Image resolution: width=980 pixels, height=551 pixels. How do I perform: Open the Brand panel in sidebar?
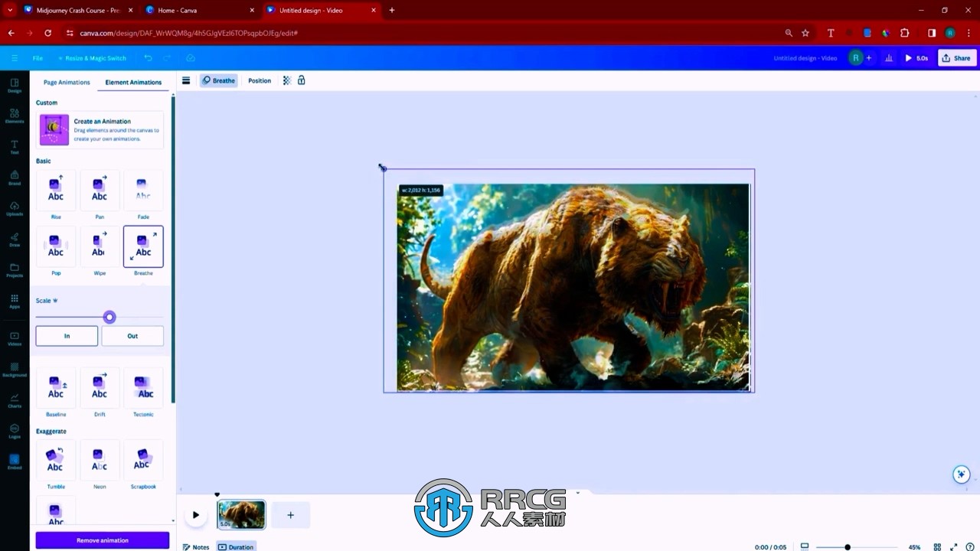(x=15, y=178)
